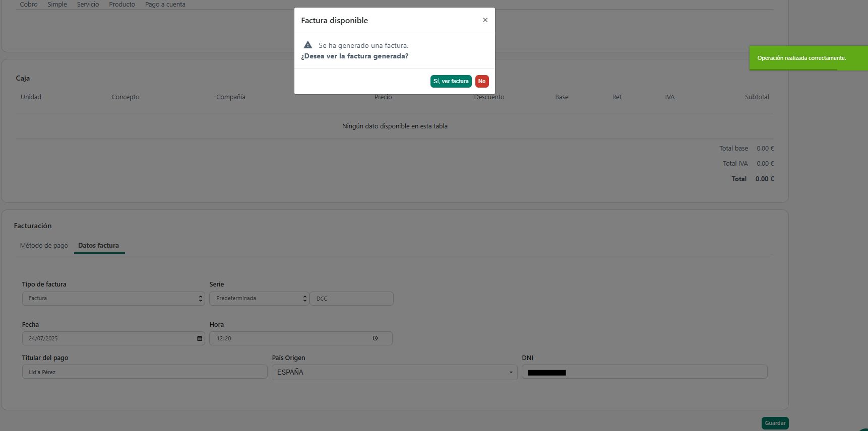
Task: Open the Cobro tab
Action: (x=29, y=5)
